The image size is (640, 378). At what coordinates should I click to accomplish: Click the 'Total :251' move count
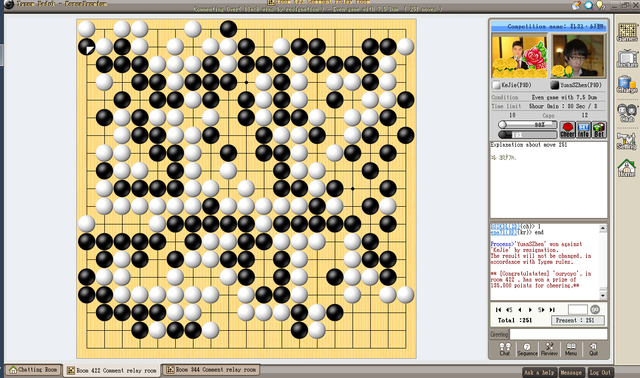point(515,320)
